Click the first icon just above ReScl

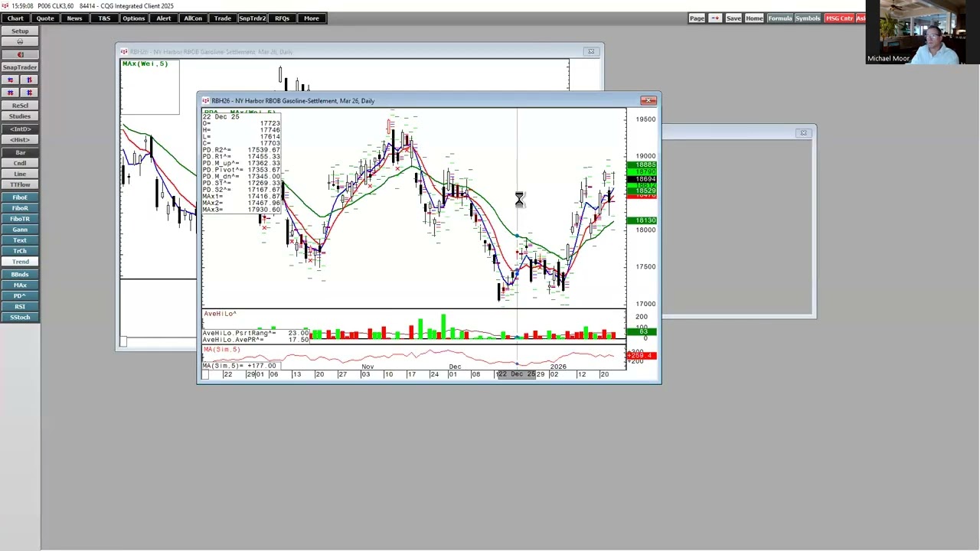pos(10,93)
